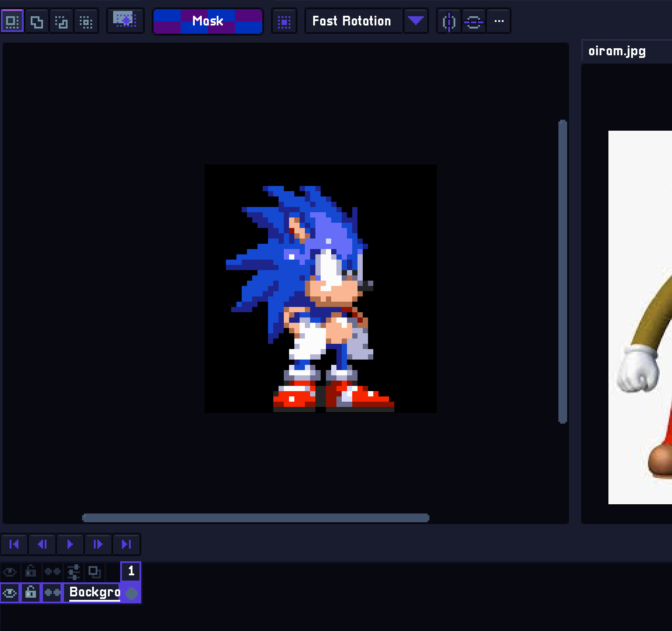Click the Mask gradient swatch button
The width and height of the screenshot is (672, 631).
[x=207, y=21]
